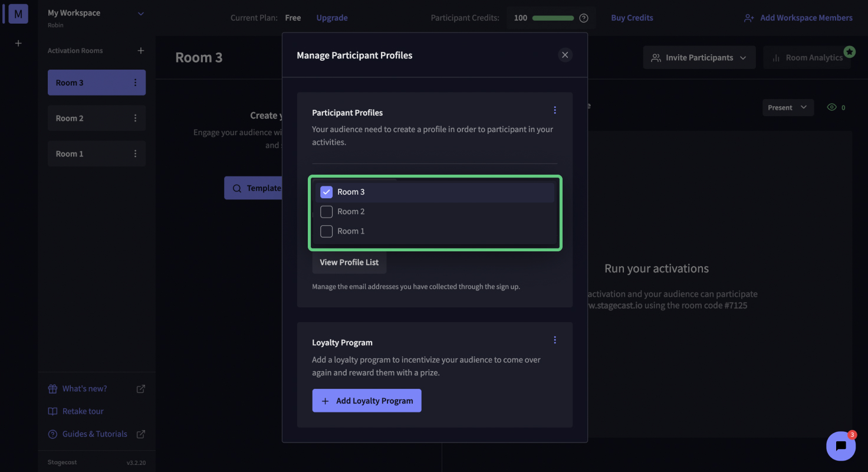Screen dimensions: 868x472
Task: Open the What's new link
Action: click(85, 389)
